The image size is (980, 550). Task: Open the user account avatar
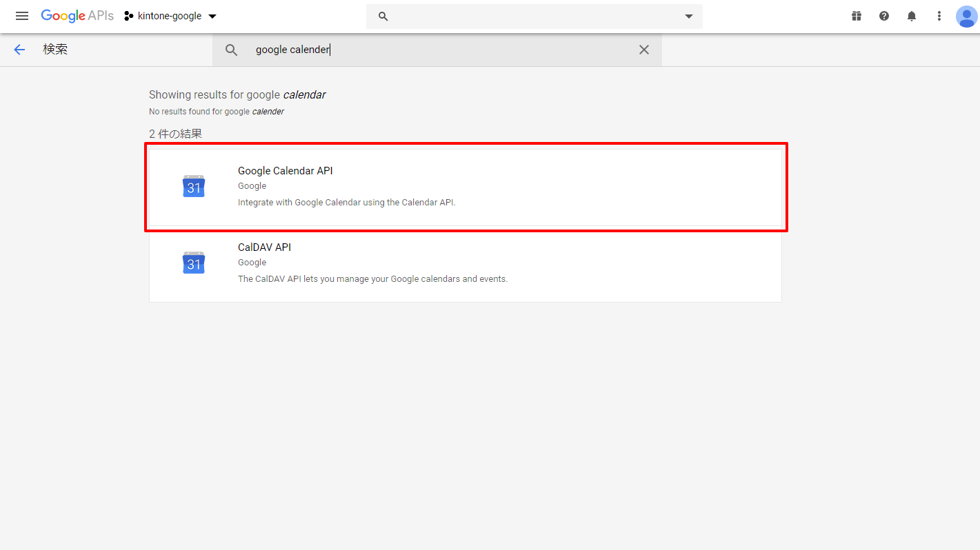click(x=967, y=17)
